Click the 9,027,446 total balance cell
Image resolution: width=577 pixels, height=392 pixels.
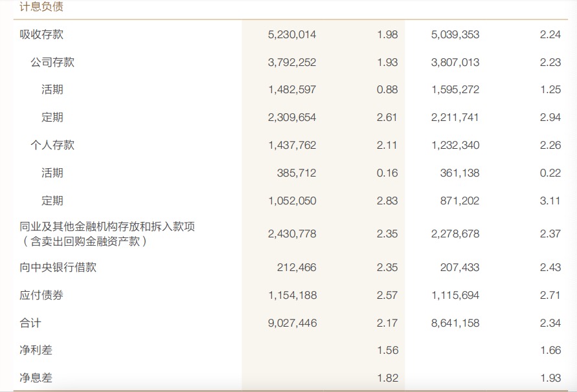(x=292, y=323)
